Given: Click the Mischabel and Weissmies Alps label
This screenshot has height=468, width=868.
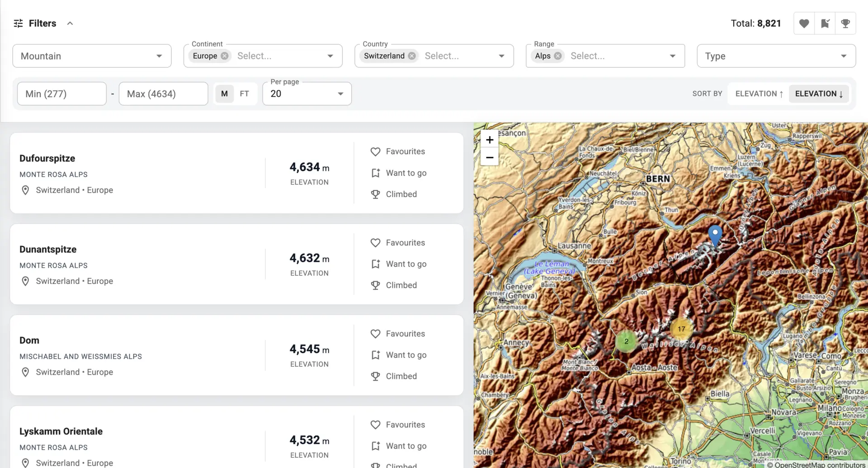Looking at the screenshot, I should tap(80, 356).
